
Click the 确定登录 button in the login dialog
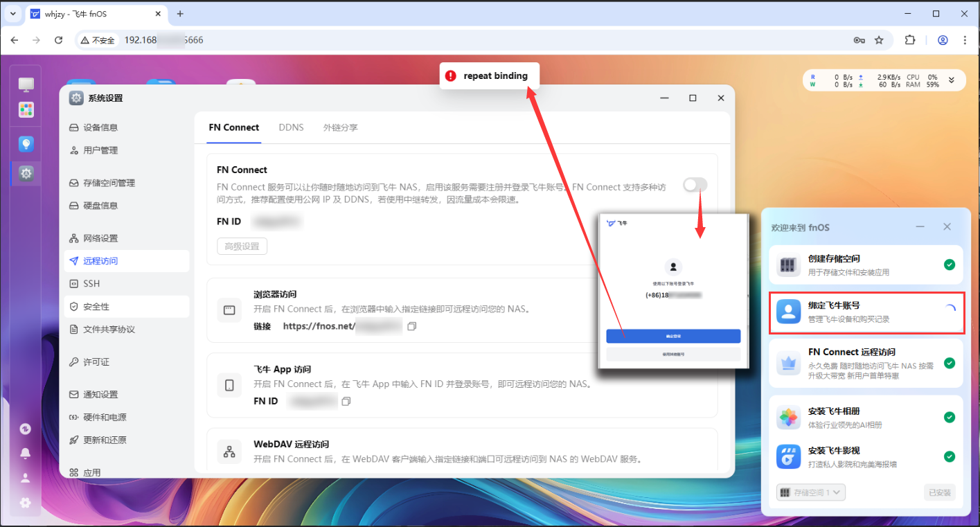[672, 337]
